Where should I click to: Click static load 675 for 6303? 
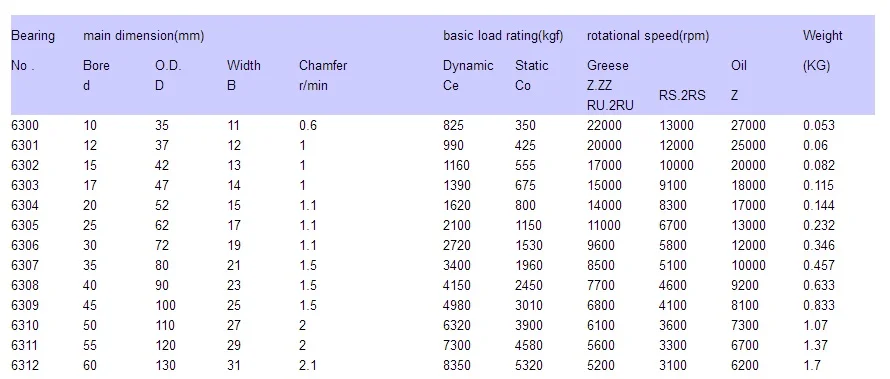[x=525, y=186]
